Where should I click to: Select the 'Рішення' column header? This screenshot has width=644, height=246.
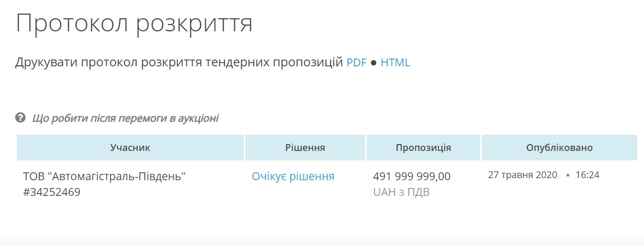[x=306, y=148]
